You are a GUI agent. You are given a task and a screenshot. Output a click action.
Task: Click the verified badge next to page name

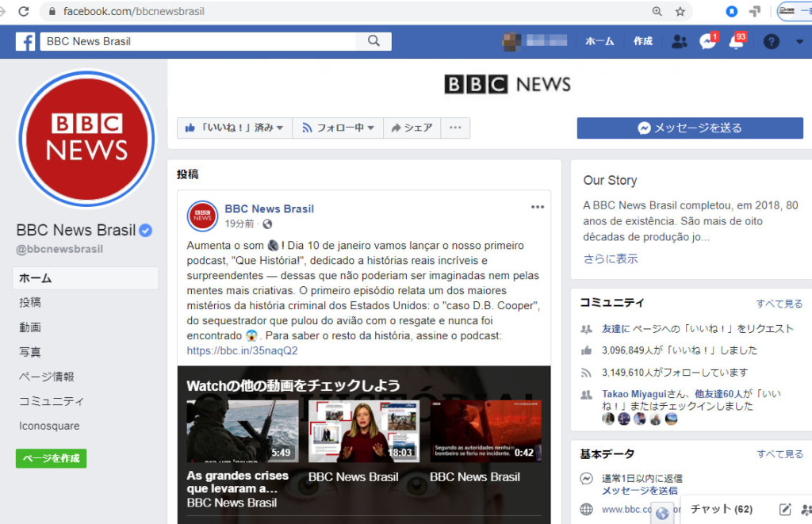point(146,231)
